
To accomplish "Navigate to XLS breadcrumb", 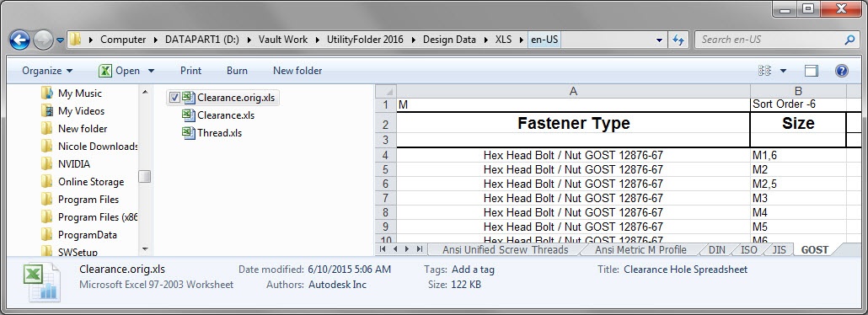I will [503, 40].
